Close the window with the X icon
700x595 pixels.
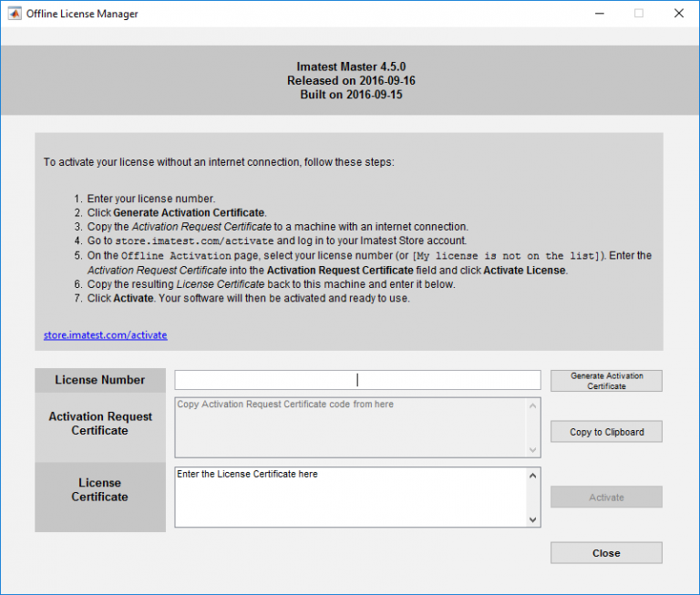[x=679, y=14]
